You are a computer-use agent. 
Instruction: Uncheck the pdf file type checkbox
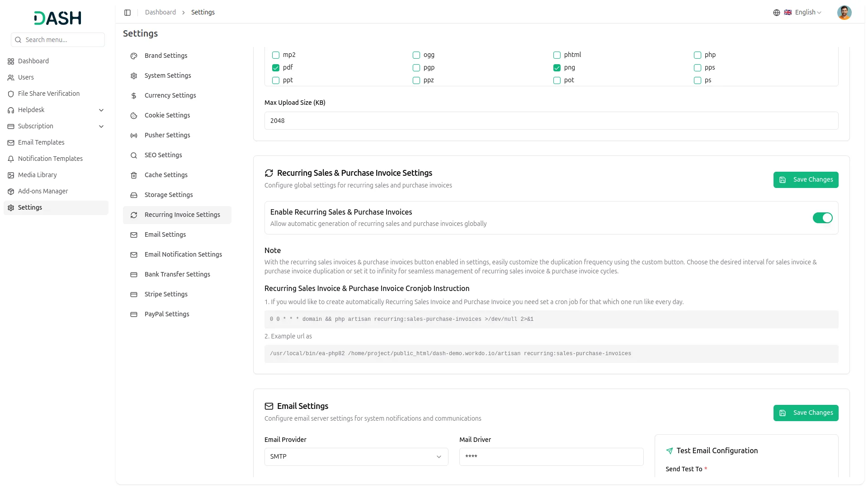tap(276, 68)
